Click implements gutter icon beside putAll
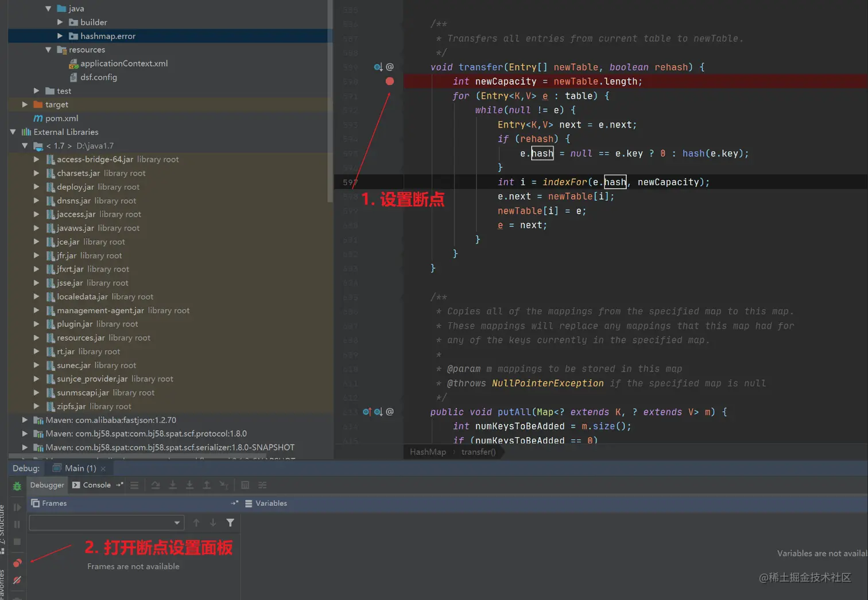 point(367,412)
